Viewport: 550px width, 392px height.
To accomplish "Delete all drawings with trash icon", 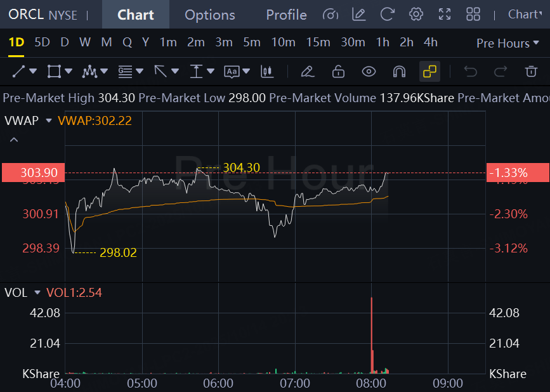I will (531, 72).
